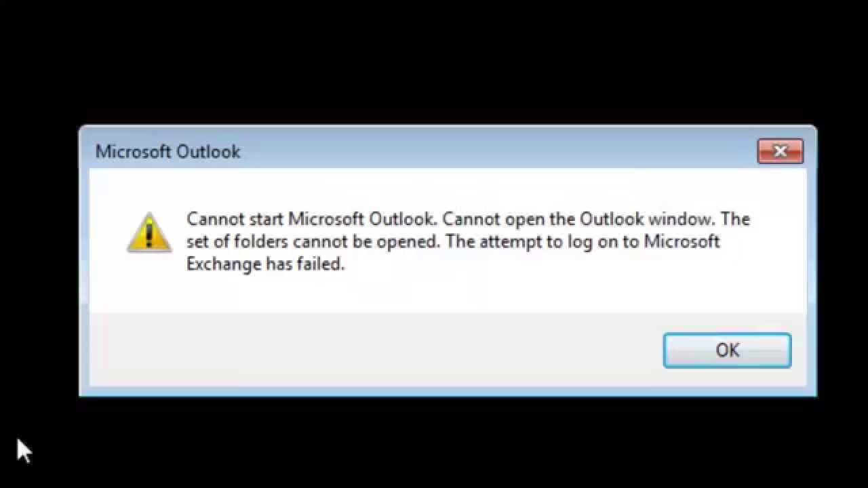Click the black desktop area above the dialog
Image resolution: width=868 pixels, height=488 pixels.
tap(434, 61)
